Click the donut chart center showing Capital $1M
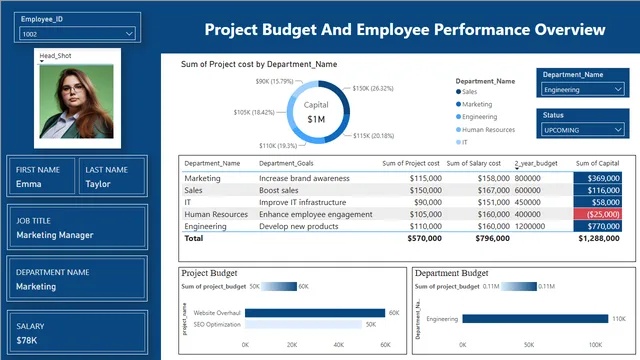The width and height of the screenshot is (640, 360). (x=316, y=112)
